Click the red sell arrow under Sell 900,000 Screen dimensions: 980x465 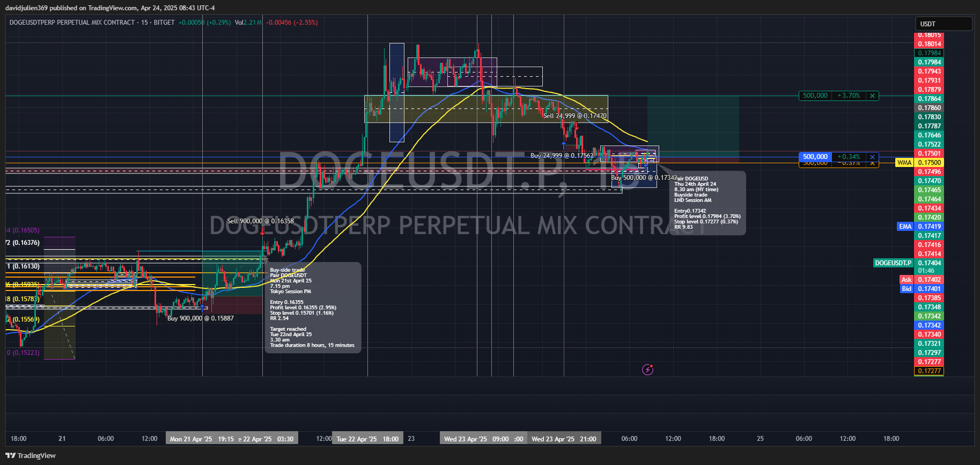[262, 231]
